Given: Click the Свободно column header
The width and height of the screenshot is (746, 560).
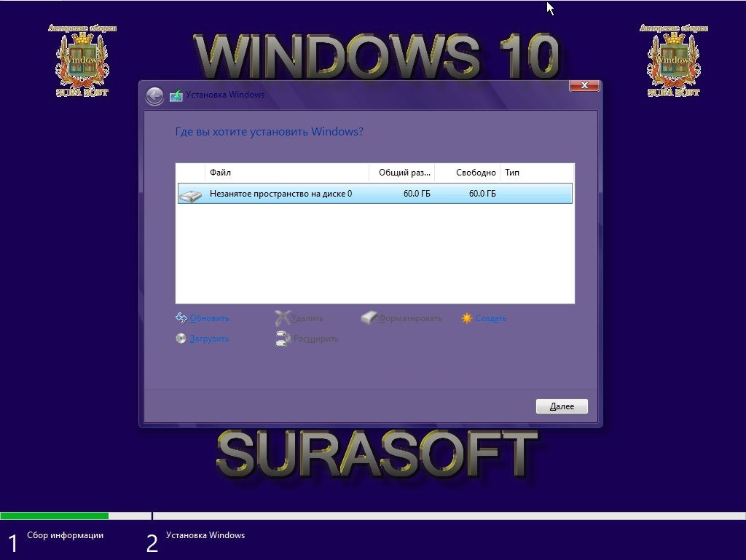Looking at the screenshot, I should [468, 173].
